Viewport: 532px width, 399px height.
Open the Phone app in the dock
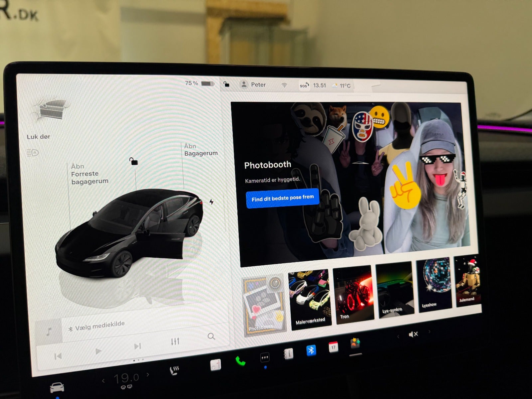tap(240, 361)
